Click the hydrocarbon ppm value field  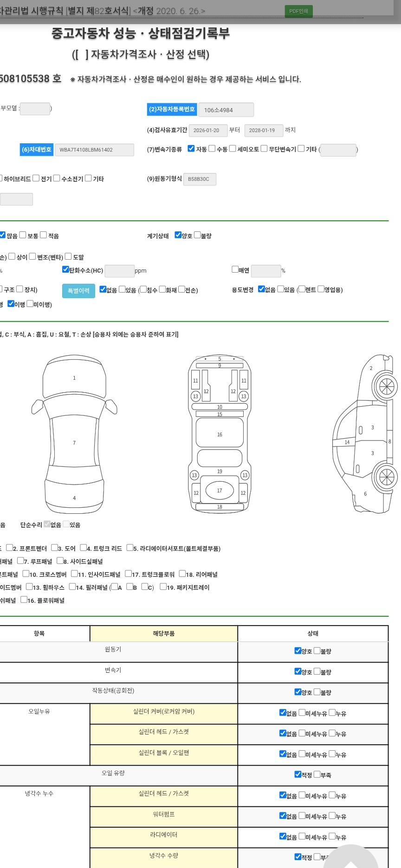[x=120, y=271]
